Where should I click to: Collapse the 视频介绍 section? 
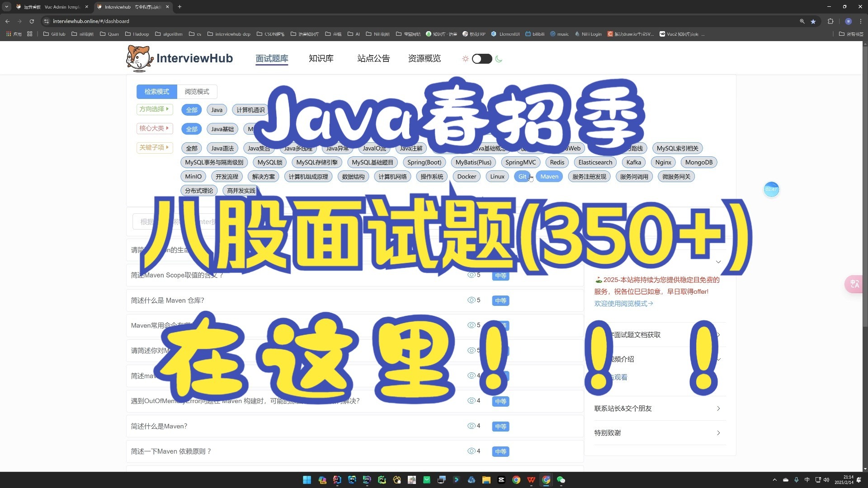pyautogui.click(x=718, y=359)
